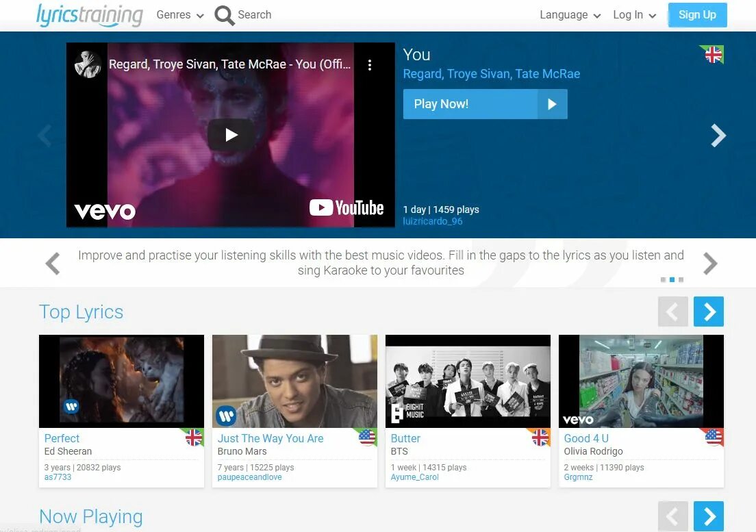Click the Good 4 U song title
The image size is (756, 532).
tap(586, 438)
